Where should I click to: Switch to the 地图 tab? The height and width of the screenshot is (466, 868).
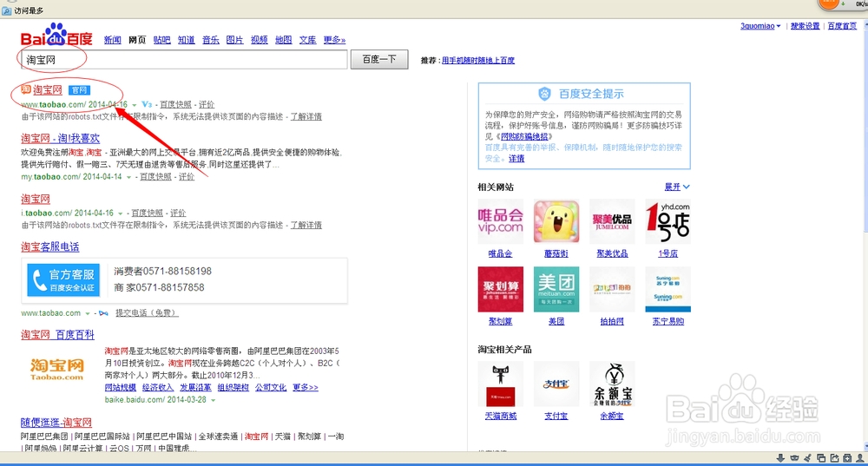(x=284, y=40)
